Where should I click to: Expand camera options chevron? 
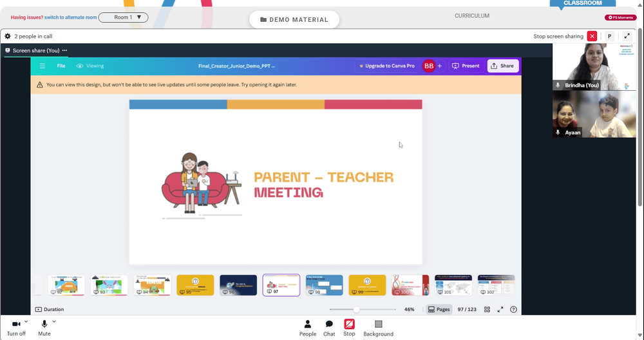[x=26, y=321]
